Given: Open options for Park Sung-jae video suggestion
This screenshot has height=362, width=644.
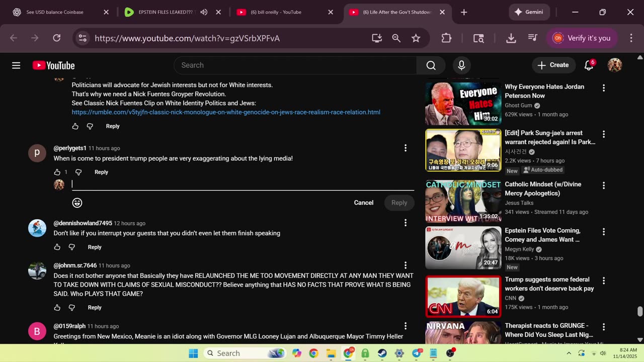Looking at the screenshot, I should (x=604, y=134).
